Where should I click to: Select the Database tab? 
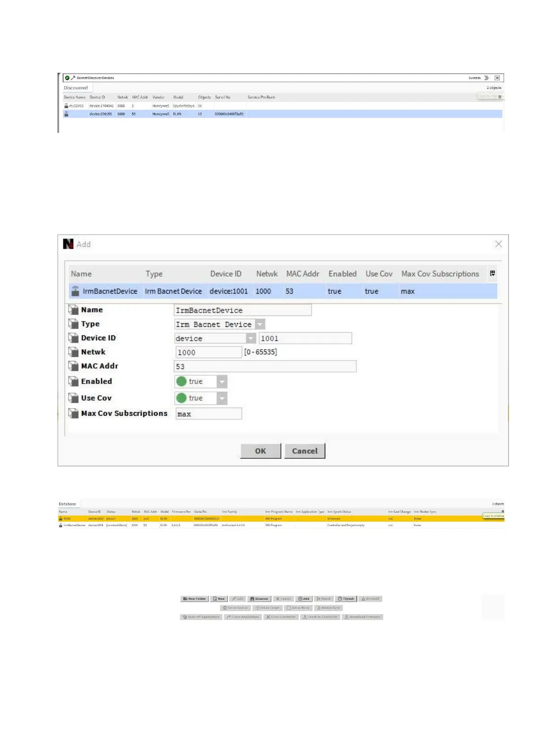click(x=67, y=504)
